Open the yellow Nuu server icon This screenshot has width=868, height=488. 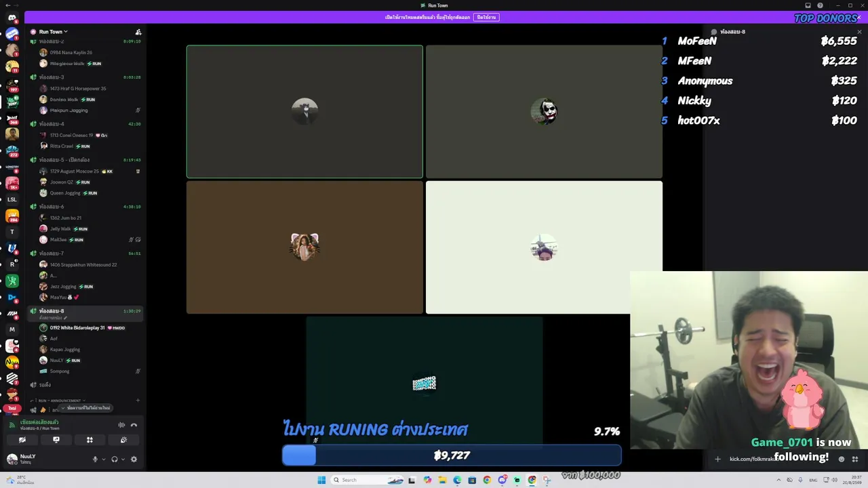point(12,363)
